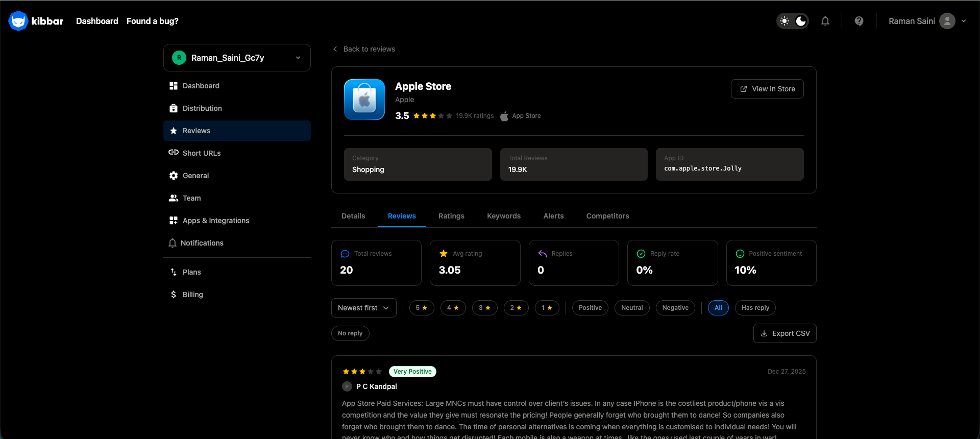980x439 pixels.
Task: Filter reviews with Has reply
Action: pos(755,308)
